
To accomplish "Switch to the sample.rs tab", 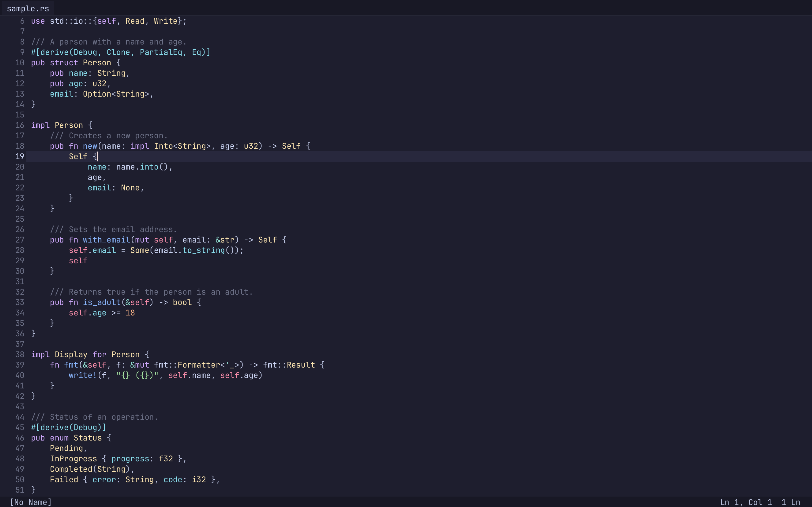I will [28, 8].
